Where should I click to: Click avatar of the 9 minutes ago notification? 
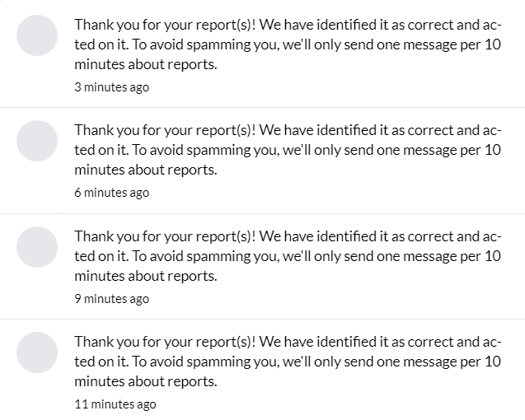click(x=37, y=247)
